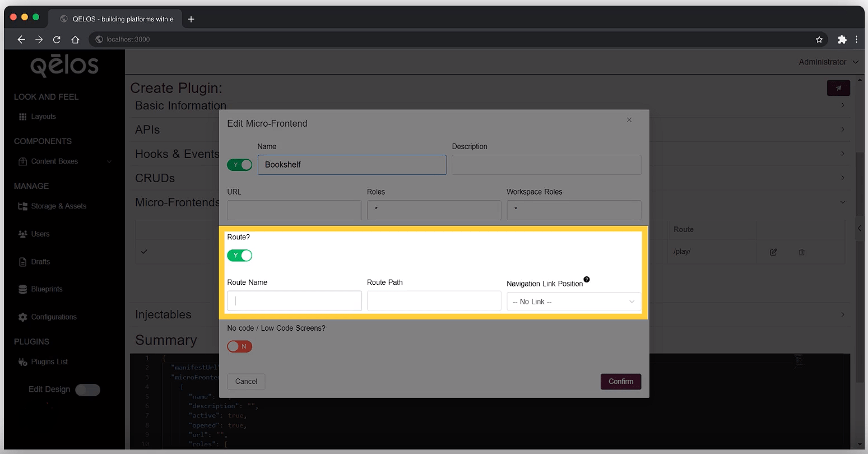
Task: Toggle off the Bookshelf active switch
Action: pyautogui.click(x=240, y=165)
